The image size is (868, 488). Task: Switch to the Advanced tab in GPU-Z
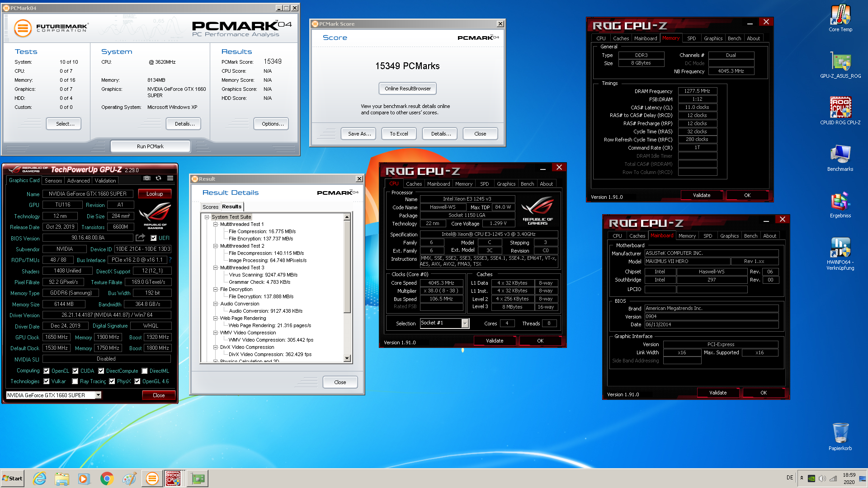tap(78, 181)
